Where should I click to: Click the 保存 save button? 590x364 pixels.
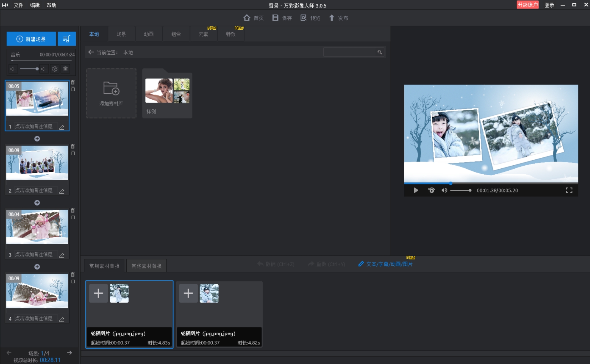click(282, 18)
